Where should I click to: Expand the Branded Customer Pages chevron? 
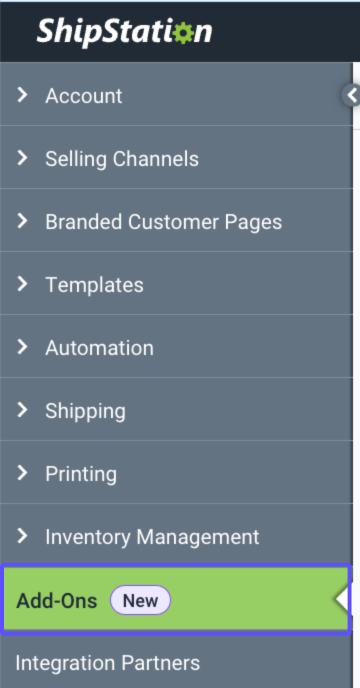pos(22,221)
